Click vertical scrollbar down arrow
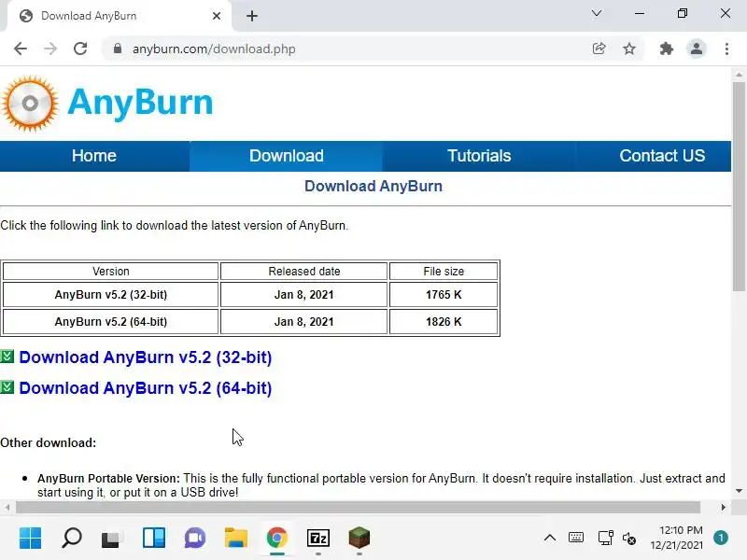 [x=739, y=491]
